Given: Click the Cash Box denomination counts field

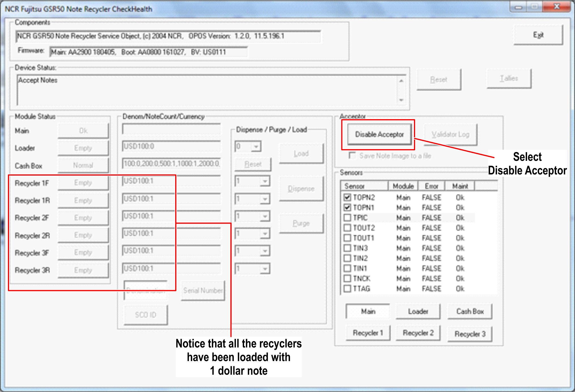Looking at the screenshot, I should (x=172, y=163).
